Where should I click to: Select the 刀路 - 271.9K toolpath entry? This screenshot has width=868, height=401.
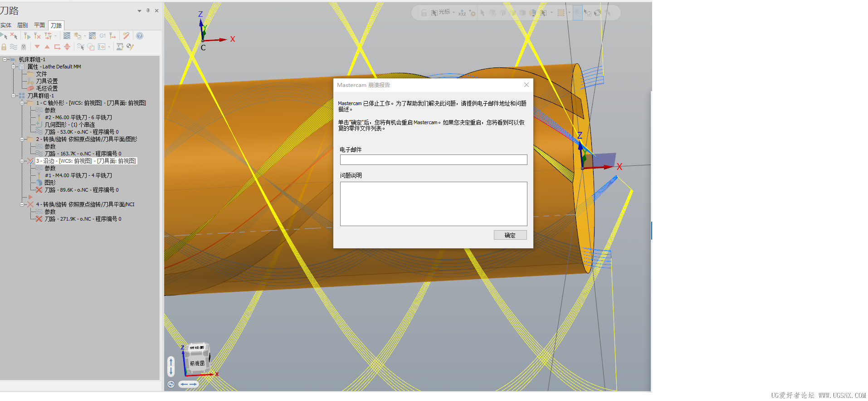click(x=83, y=219)
